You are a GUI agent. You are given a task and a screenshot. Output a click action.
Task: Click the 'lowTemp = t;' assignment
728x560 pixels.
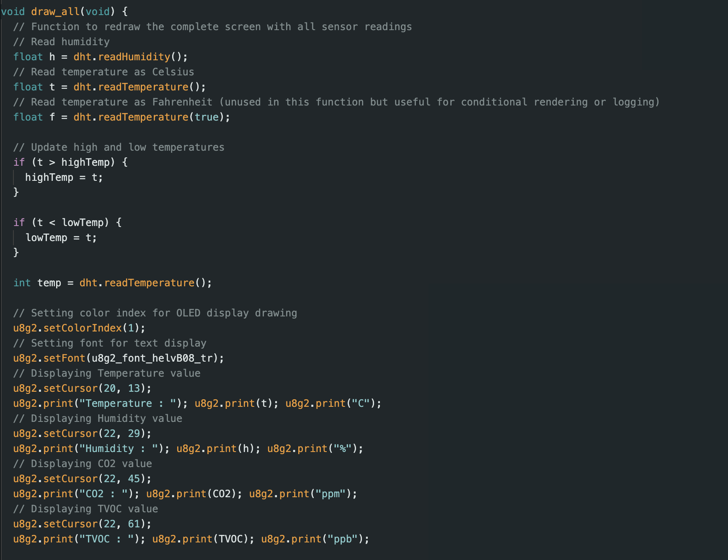[61, 238]
